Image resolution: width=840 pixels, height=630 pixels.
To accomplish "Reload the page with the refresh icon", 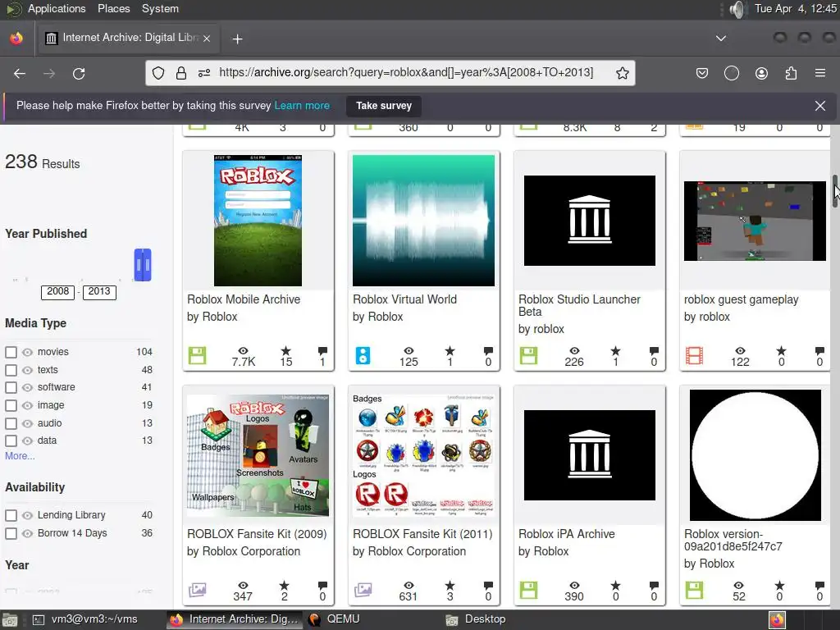I will point(79,73).
